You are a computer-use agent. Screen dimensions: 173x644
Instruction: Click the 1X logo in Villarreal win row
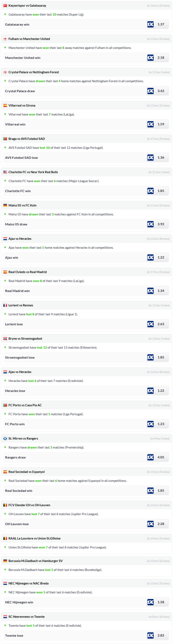click(151, 124)
